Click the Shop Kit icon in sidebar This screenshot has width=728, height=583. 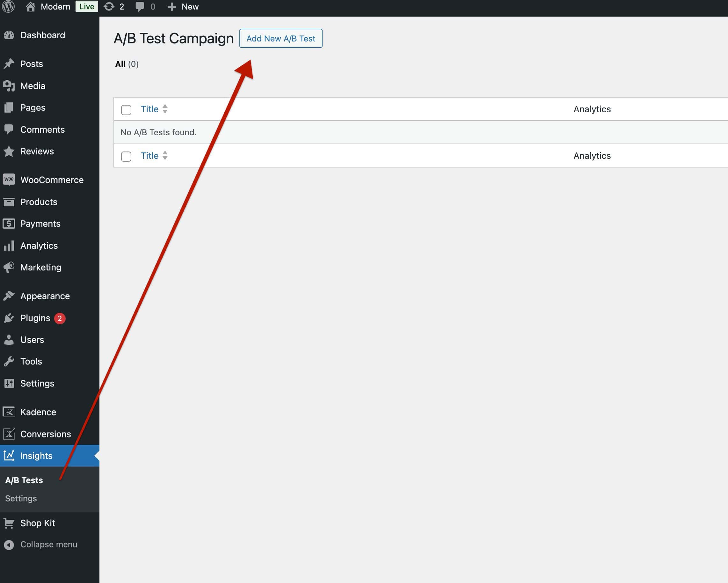pos(9,522)
